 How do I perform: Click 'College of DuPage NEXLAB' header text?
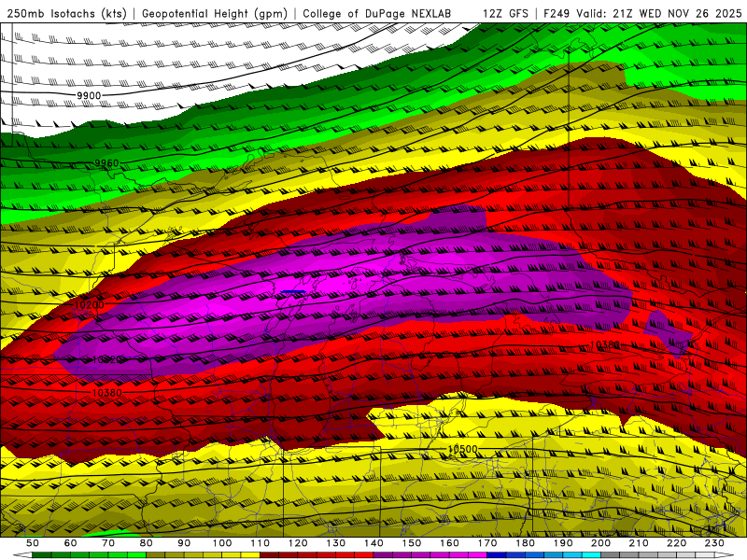point(376,13)
